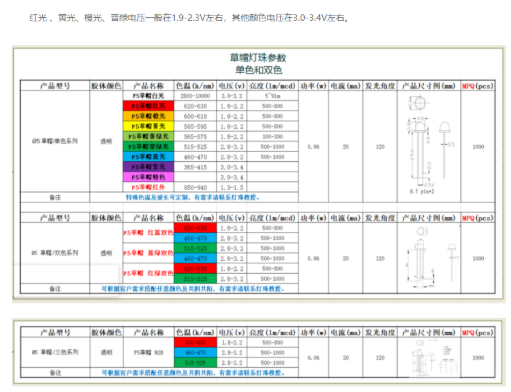The image size is (511, 392).
Task: Select the F5草帽 红蓝双色 product label
Action: coord(148,233)
